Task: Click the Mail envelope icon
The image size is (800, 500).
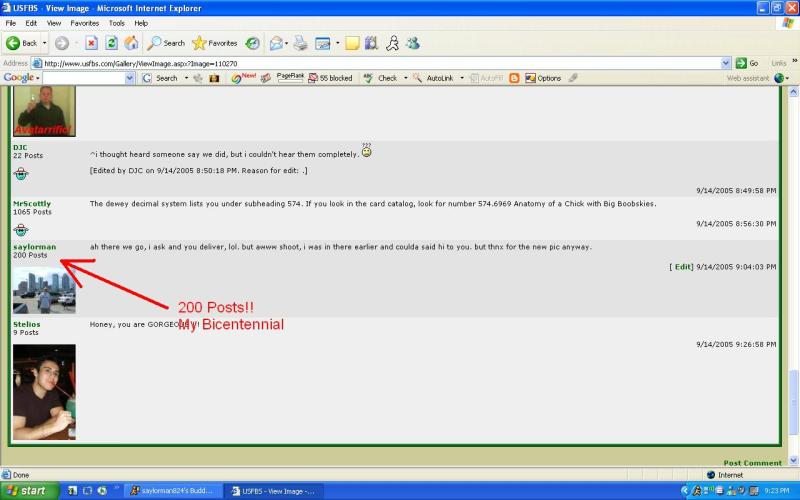Action: (x=276, y=43)
